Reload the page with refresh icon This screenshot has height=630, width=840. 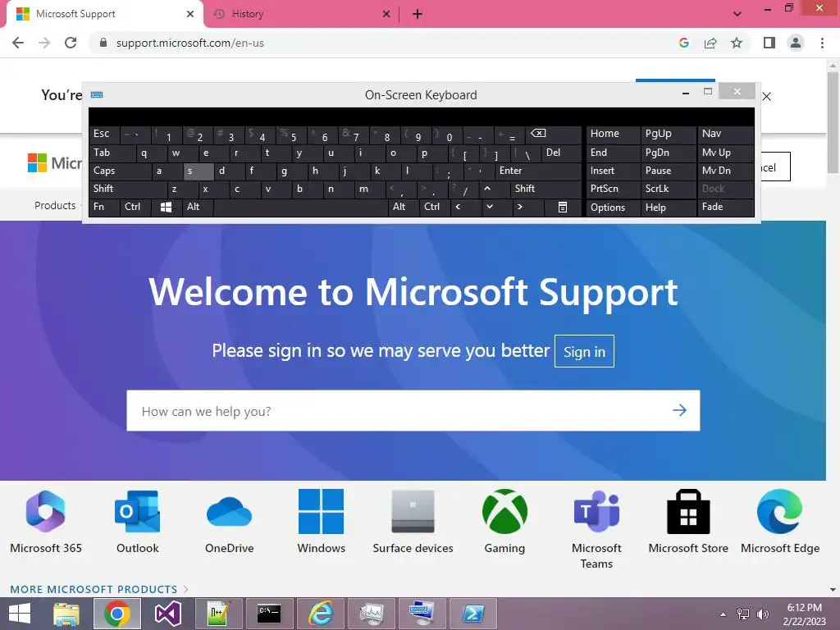(71, 43)
